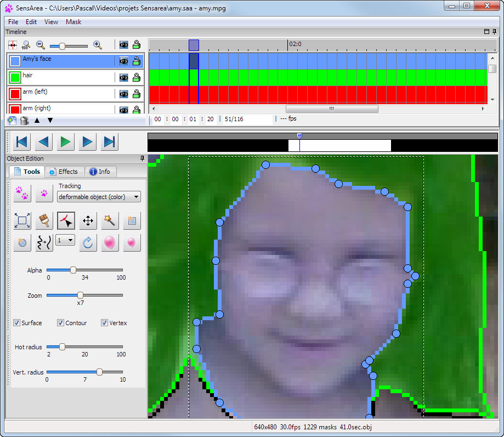Click the add new layer icon
Viewport: 504px width, 437px height.
click(12, 120)
